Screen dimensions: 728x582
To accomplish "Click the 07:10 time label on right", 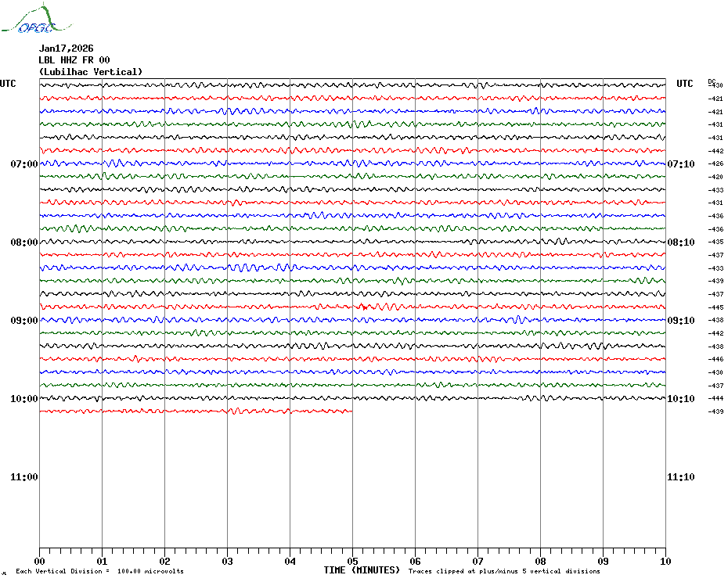I will [681, 163].
